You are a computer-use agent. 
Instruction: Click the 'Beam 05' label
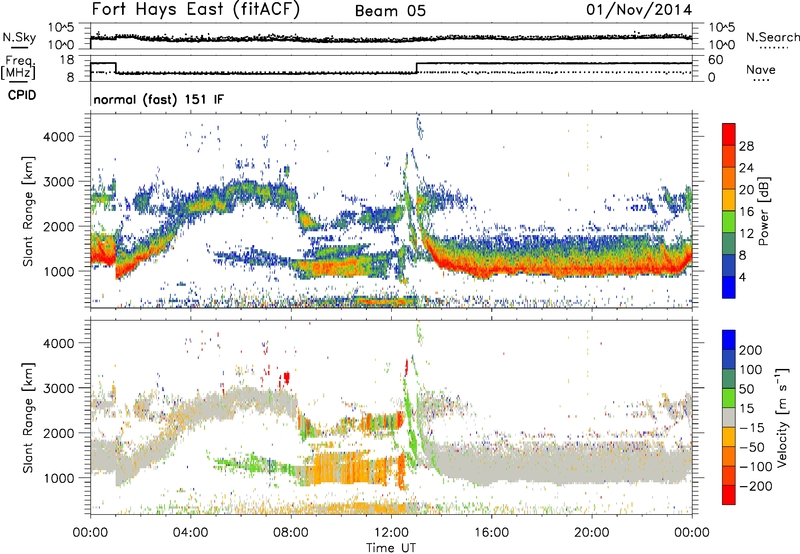pyautogui.click(x=390, y=11)
